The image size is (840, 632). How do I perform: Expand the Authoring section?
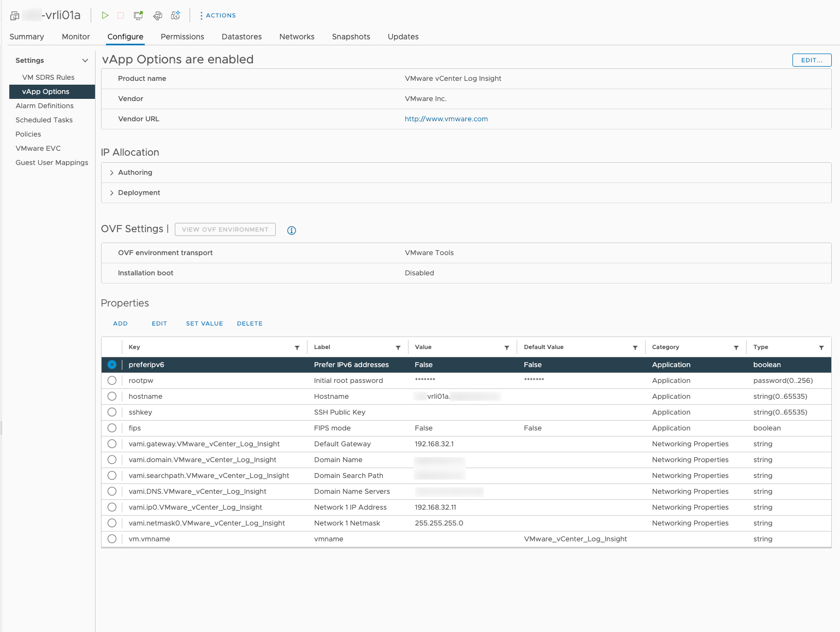click(111, 173)
